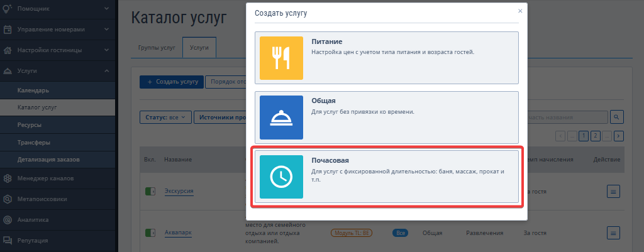Viewport: 644px width, 252px height.
Task: Open the Статус: все dropdown
Action: 165,118
